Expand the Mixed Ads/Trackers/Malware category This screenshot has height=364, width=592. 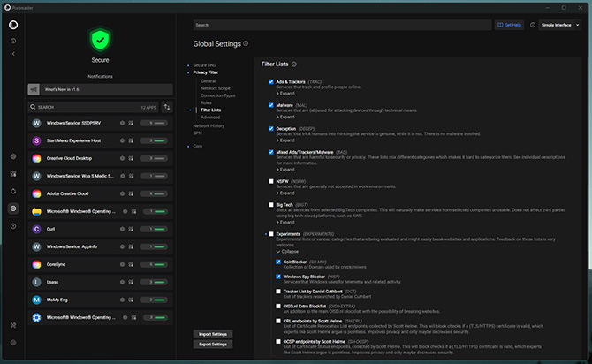(x=285, y=170)
